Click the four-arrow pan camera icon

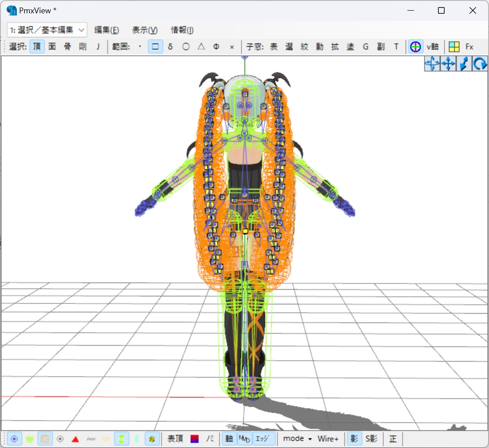pos(448,64)
